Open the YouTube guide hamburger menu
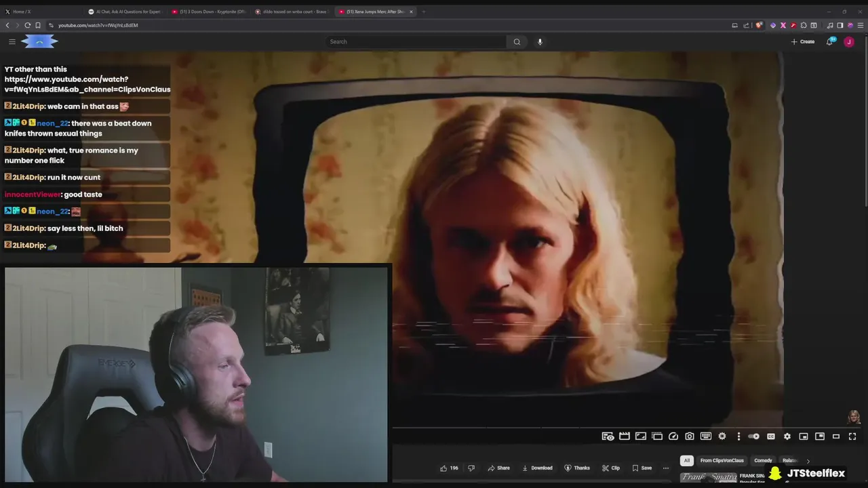 pos(12,41)
